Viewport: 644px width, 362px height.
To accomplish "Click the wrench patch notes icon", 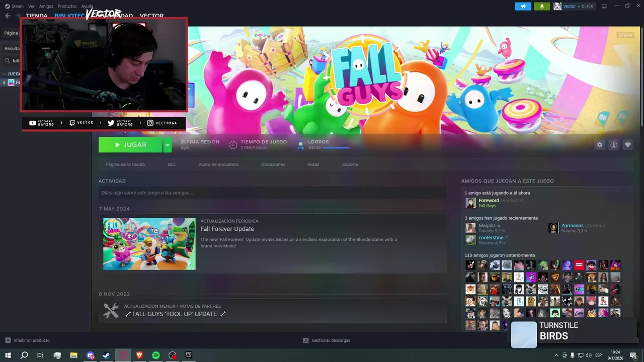I will tap(111, 311).
